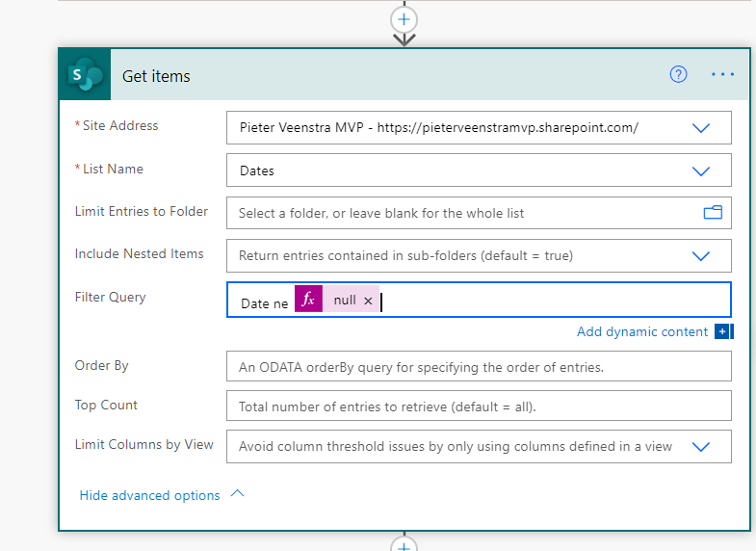Click Add dynamic content link
The width and height of the screenshot is (756, 551).
coord(642,331)
